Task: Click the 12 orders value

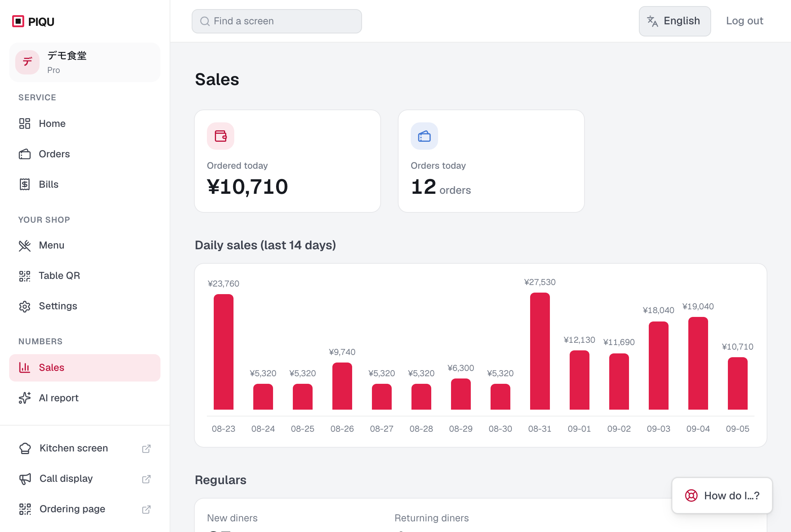Action: pyautogui.click(x=441, y=187)
